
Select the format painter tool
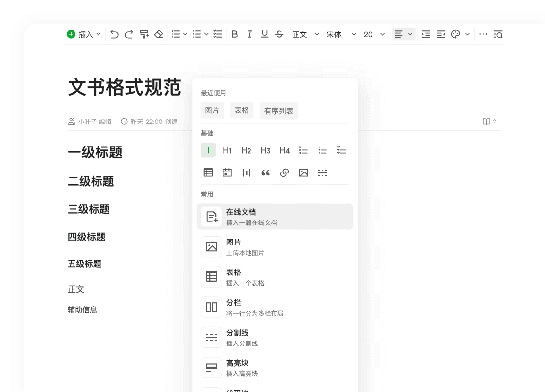pos(144,34)
